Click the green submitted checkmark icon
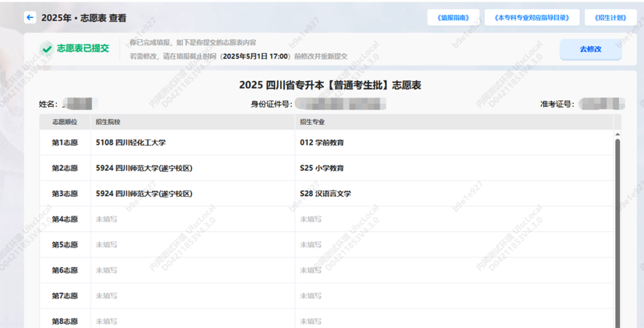 coord(46,49)
